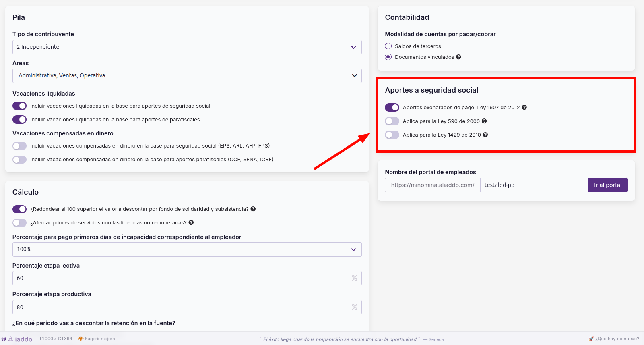644x345 pixels.
Task: Click the portal name field containing testaldd-pp
Action: [x=534, y=185]
